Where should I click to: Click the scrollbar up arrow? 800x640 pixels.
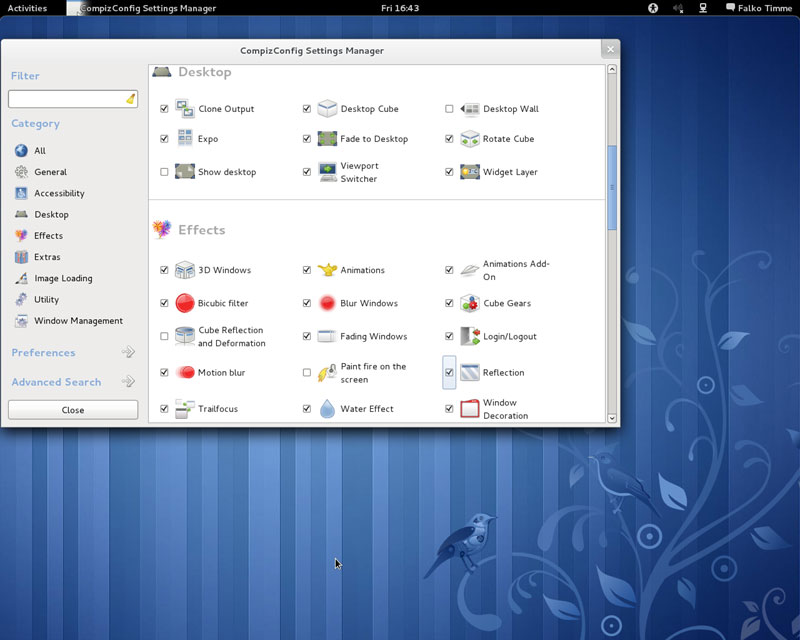tap(612, 69)
